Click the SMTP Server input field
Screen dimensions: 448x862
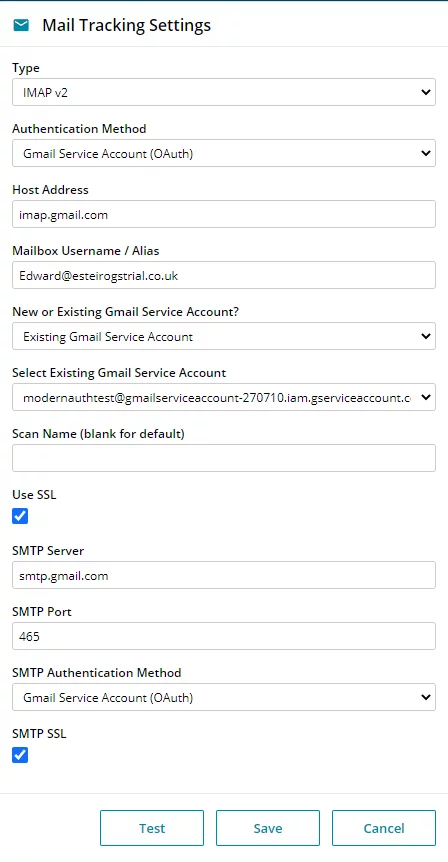coord(224,576)
